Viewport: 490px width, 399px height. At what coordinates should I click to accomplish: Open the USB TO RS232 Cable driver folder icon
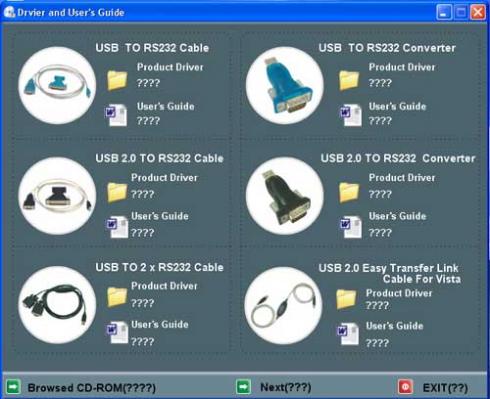117,80
